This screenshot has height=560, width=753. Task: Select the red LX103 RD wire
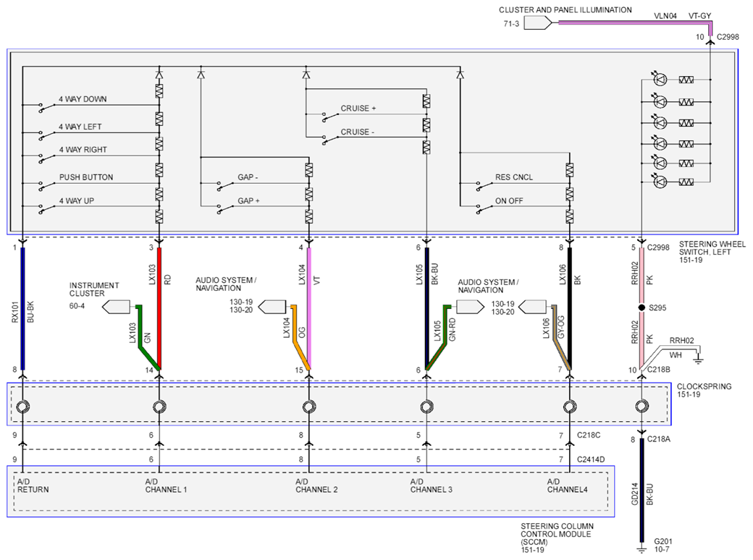[x=159, y=307]
